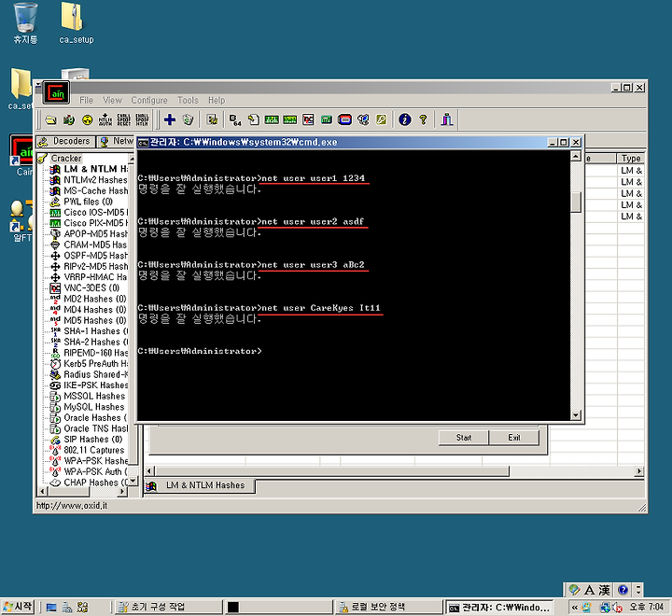Select the 휴지통 recycle bin desktop icon
The height and width of the screenshot is (616, 672).
click(25, 23)
